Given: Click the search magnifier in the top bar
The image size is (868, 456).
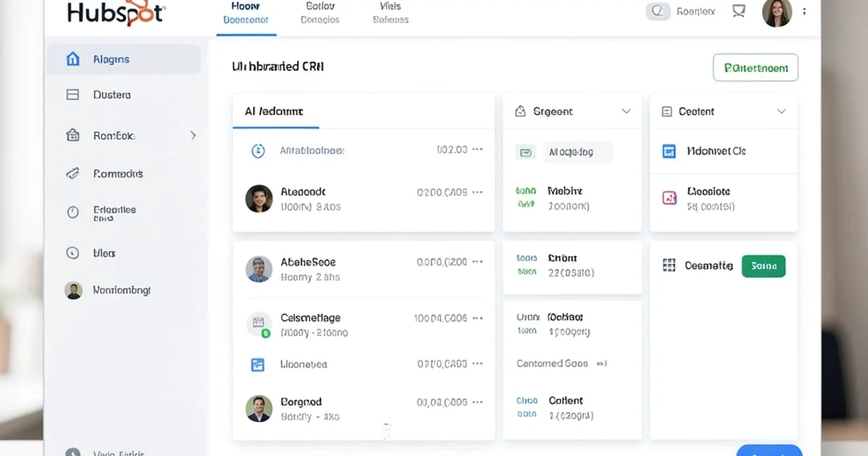Looking at the screenshot, I should click(658, 12).
